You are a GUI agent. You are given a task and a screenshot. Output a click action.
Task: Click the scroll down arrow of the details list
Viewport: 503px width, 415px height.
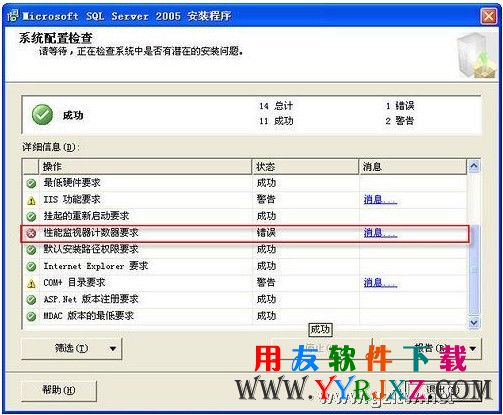click(474, 322)
